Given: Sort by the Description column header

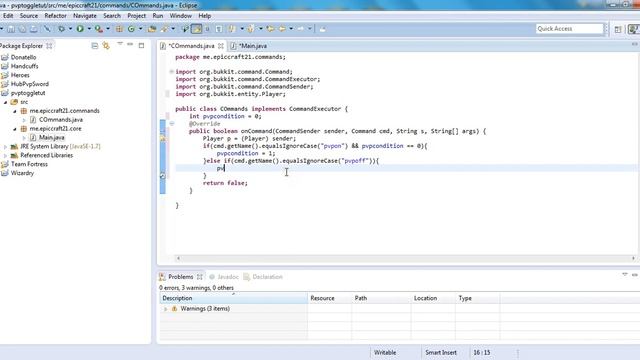Looking at the screenshot, I should (233, 298).
